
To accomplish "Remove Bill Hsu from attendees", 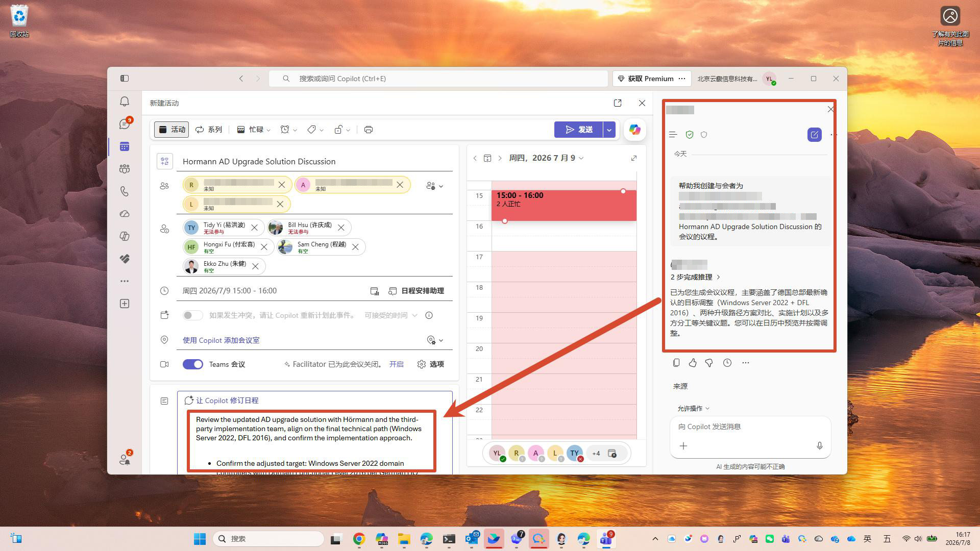I will coord(341,228).
